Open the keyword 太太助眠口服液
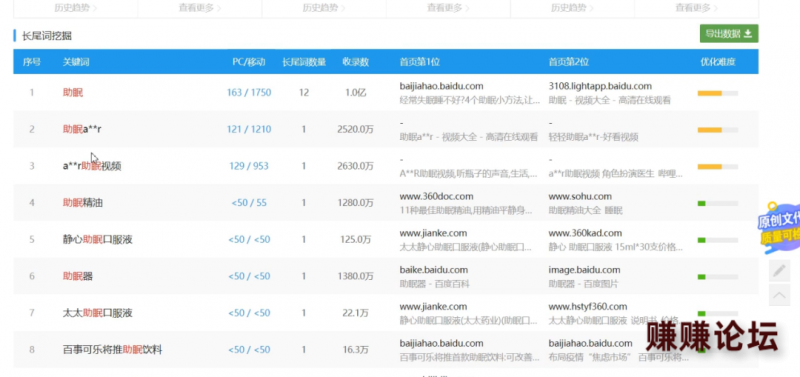The height and width of the screenshot is (377, 800). click(x=97, y=313)
